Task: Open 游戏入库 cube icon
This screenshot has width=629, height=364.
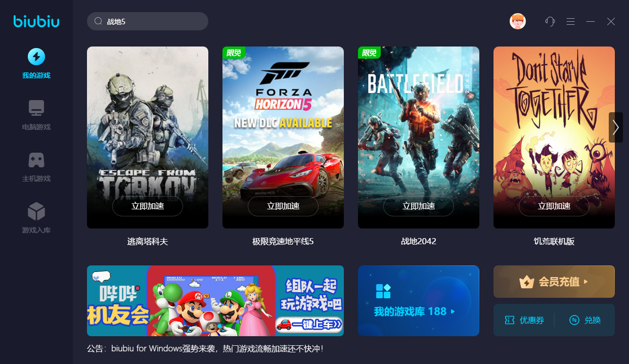Action: click(36, 211)
